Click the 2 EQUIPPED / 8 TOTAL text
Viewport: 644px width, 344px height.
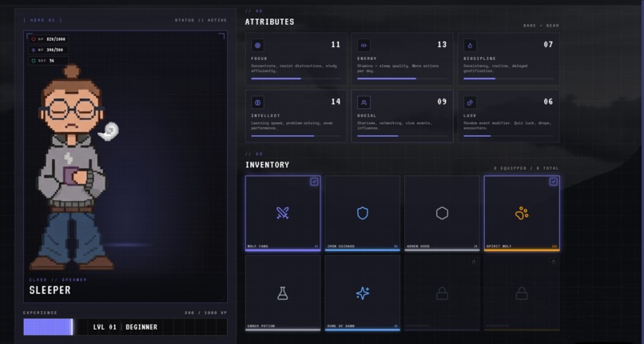click(x=526, y=168)
